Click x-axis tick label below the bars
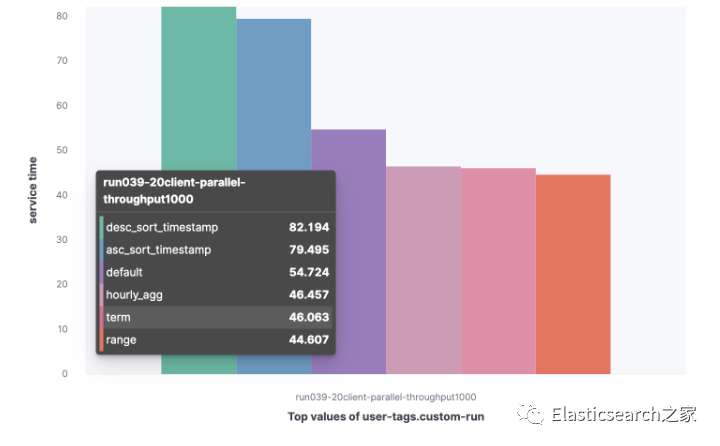Image resolution: width=720 pixels, height=446 pixels. pyautogui.click(x=386, y=397)
